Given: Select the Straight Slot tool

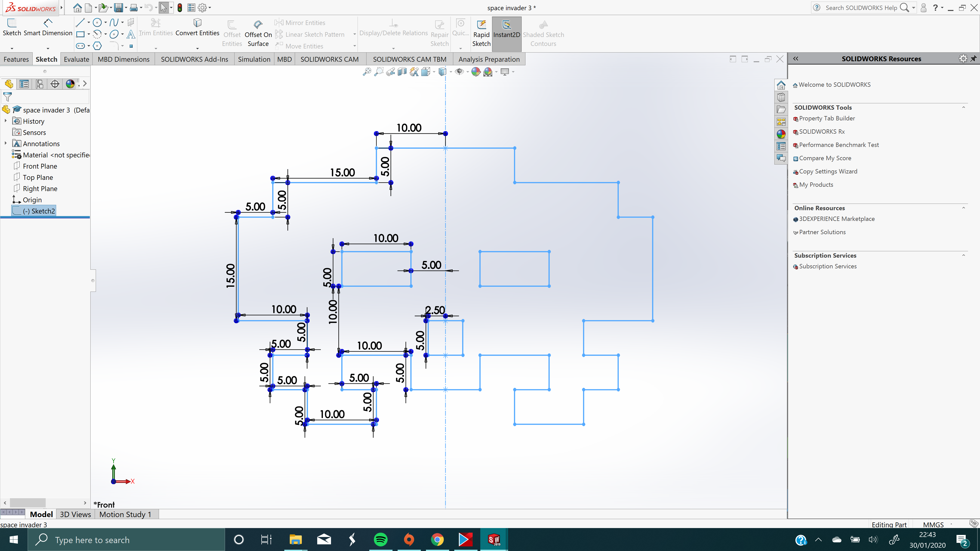Looking at the screenshot, I should point(80,46).
